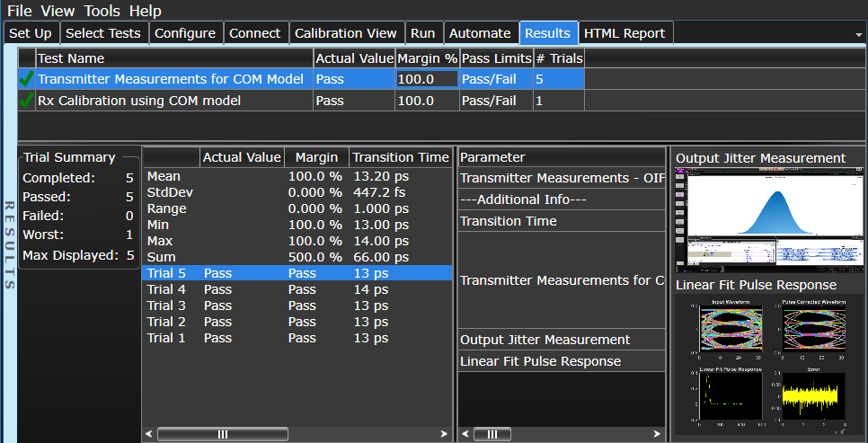The height and width of the screenshot is (443, 868).
Task: Click the Max Displayed value field
Action: coord(130,256)
